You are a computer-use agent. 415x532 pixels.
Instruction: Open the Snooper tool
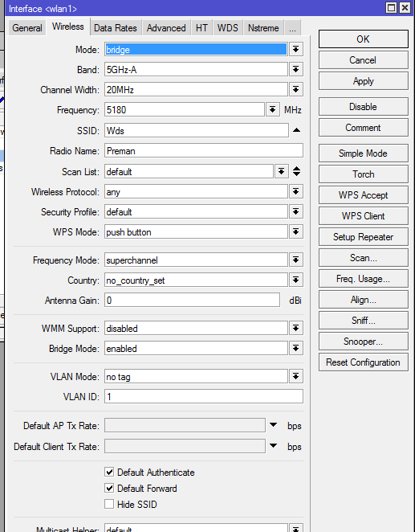coord(363,342)
